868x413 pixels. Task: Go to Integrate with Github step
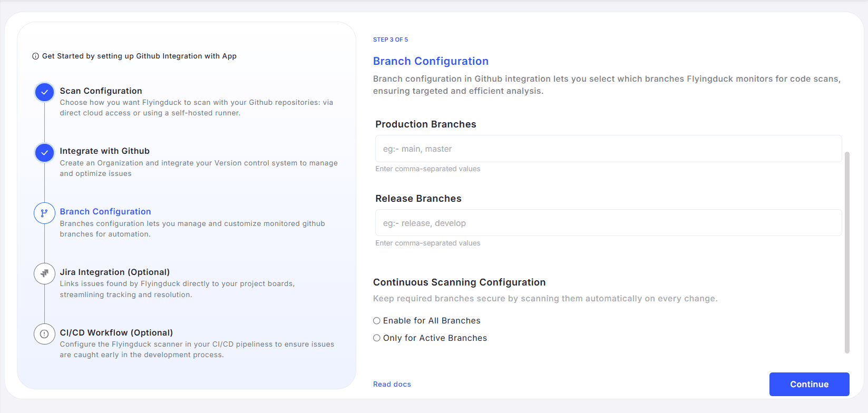coord(104,151)
